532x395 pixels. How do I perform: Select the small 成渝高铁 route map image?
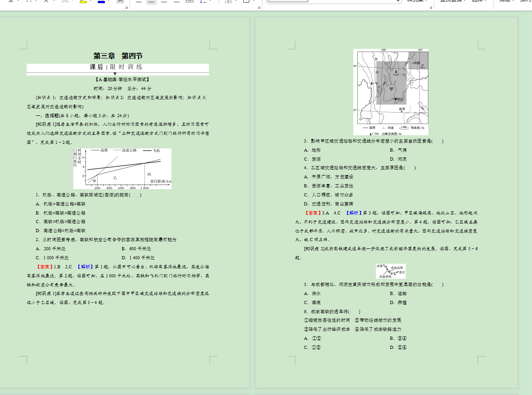(x=391, y=271)
